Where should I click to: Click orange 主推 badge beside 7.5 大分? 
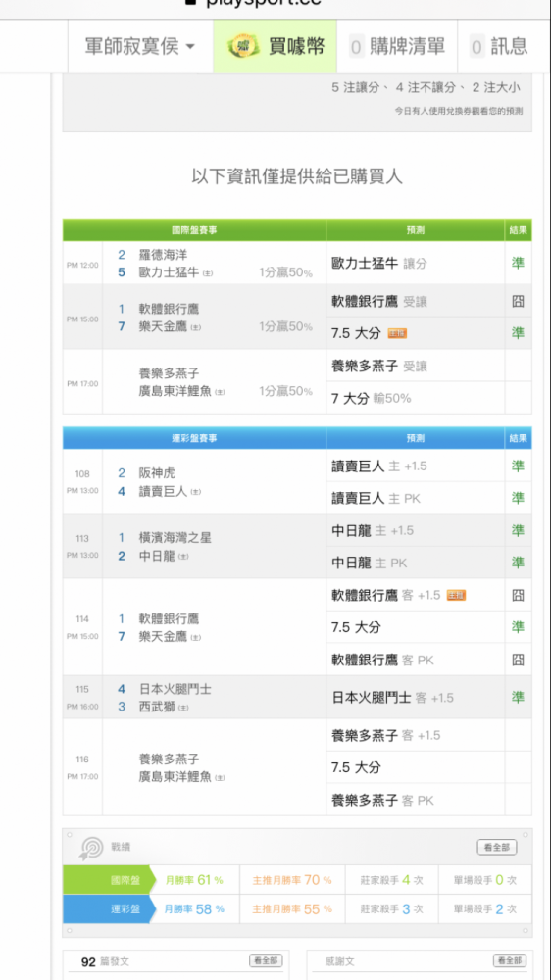click(x=397, y=334)
